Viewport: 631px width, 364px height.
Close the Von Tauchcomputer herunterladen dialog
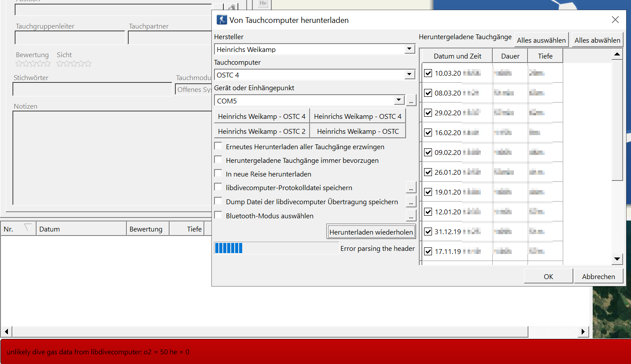[x=615, y=20]
